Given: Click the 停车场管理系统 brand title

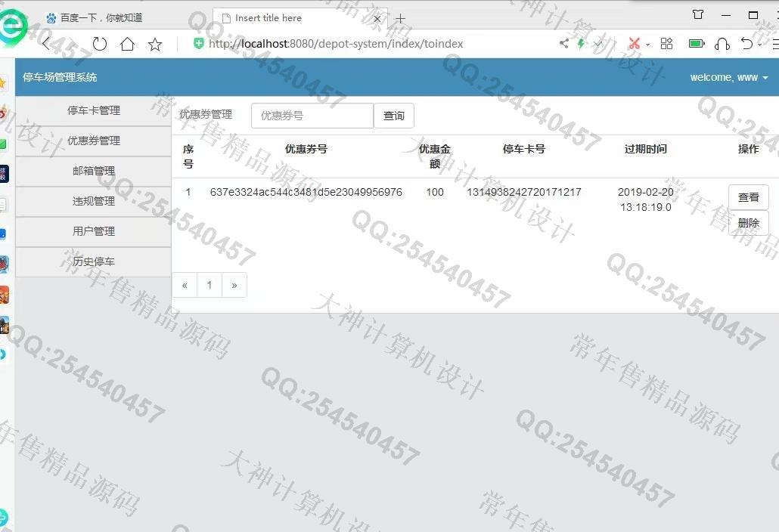Looking at the screenshot, I should click(60, 77).
